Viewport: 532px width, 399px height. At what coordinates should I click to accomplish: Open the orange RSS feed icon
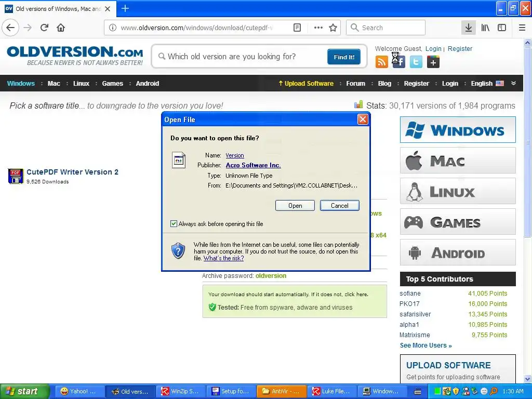click(382, 62)
